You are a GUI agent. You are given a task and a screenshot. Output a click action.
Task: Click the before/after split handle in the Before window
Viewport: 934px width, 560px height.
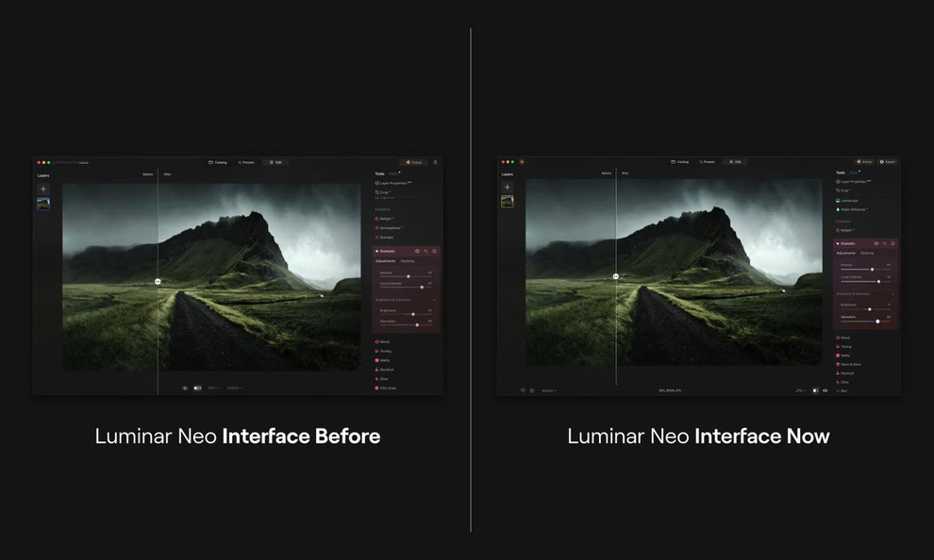(x=158, y=282)
